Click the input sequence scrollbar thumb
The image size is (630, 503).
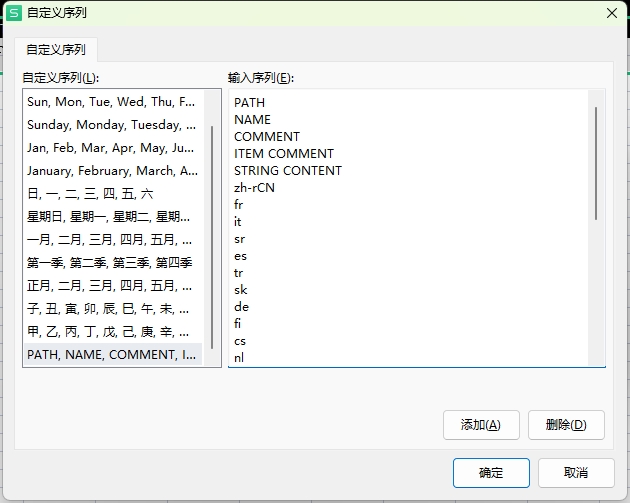point(596,163)
